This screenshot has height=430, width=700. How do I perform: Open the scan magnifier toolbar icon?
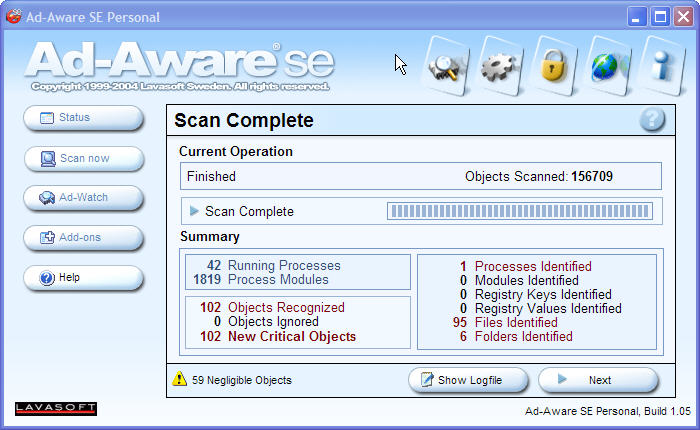coord(446,67)
